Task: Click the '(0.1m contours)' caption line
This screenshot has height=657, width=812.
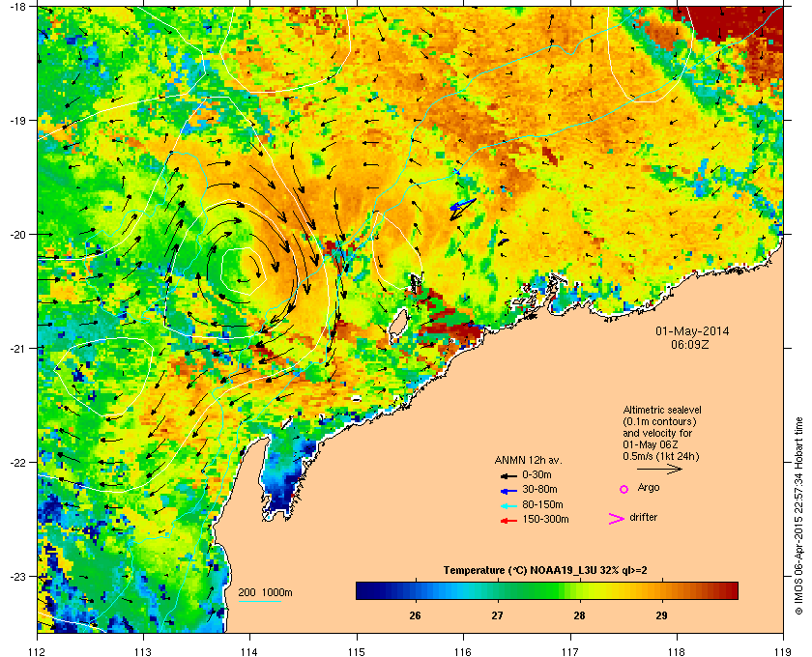Action: click(659, 421)
